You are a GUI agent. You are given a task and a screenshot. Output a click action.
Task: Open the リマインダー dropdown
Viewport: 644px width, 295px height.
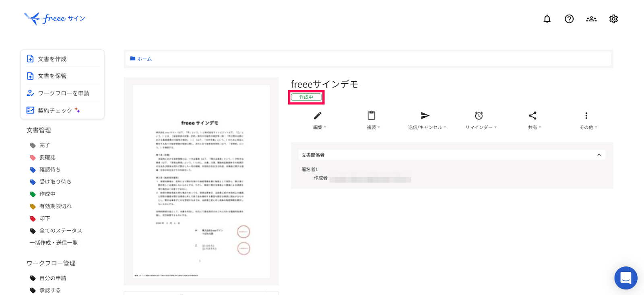click(x=481, y=127)
